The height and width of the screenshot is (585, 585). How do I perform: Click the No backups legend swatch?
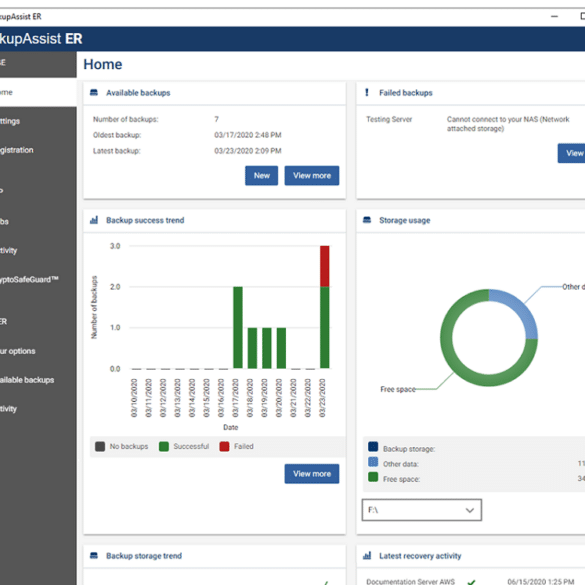point(100,446)
